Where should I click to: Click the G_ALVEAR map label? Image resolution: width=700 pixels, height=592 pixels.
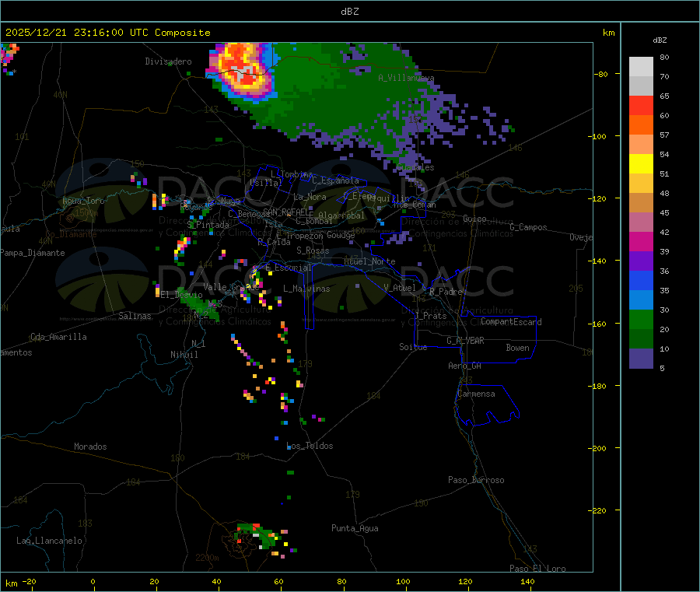(465, 341)
